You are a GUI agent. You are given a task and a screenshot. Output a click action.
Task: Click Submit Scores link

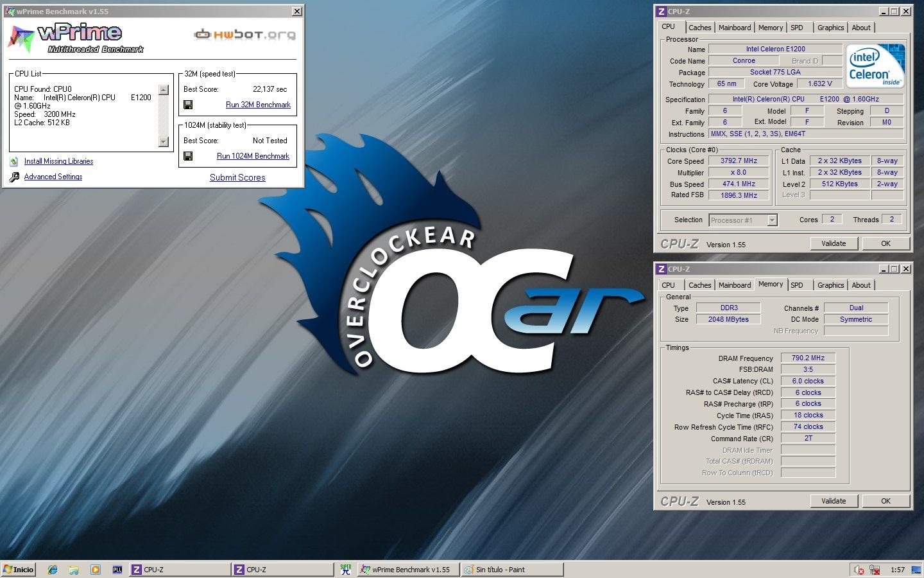(x=237, y=177)
